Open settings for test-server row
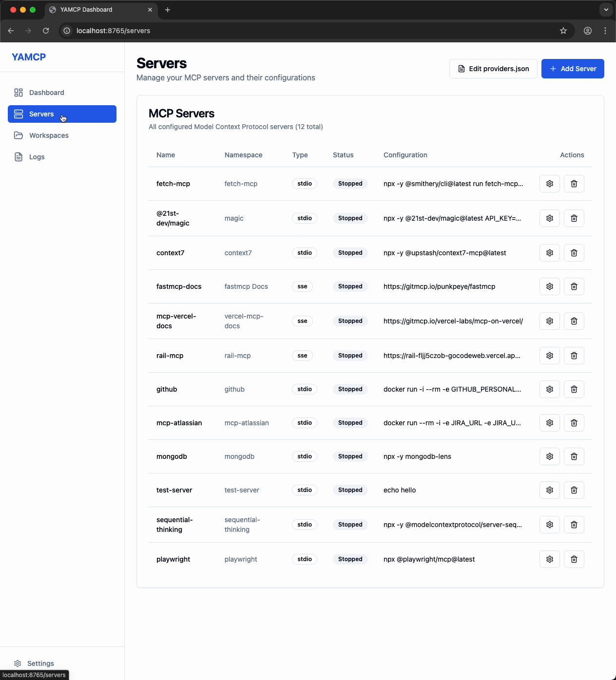Viewport: 616px width, 680px height. click(550, 490)
